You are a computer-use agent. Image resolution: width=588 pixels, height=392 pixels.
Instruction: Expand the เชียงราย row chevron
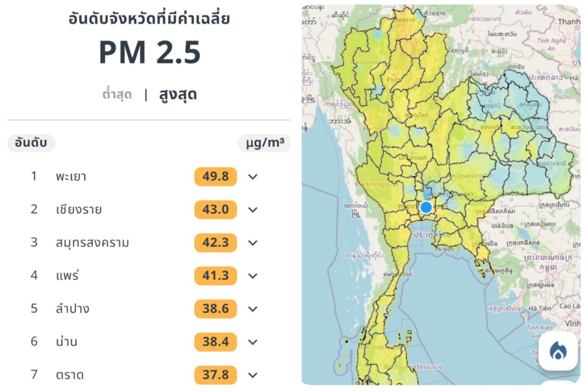(x=252, y=210)
